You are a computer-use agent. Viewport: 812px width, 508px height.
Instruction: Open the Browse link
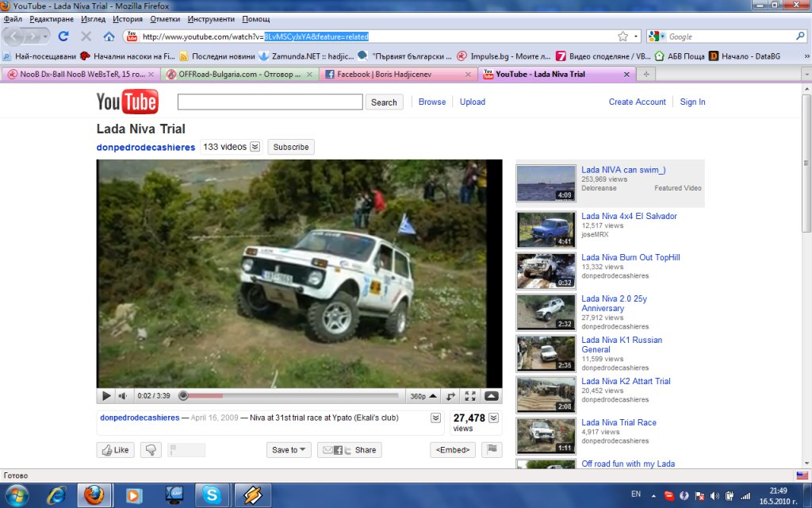[432, 102]
